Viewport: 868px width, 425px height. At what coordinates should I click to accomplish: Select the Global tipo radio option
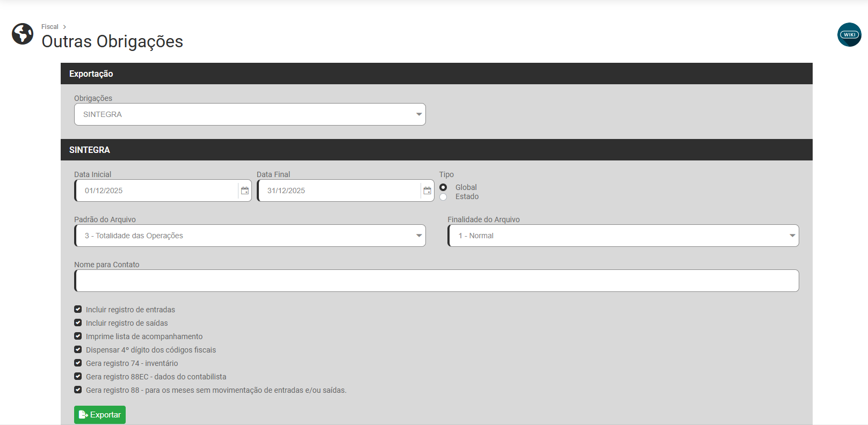point(443,187)
